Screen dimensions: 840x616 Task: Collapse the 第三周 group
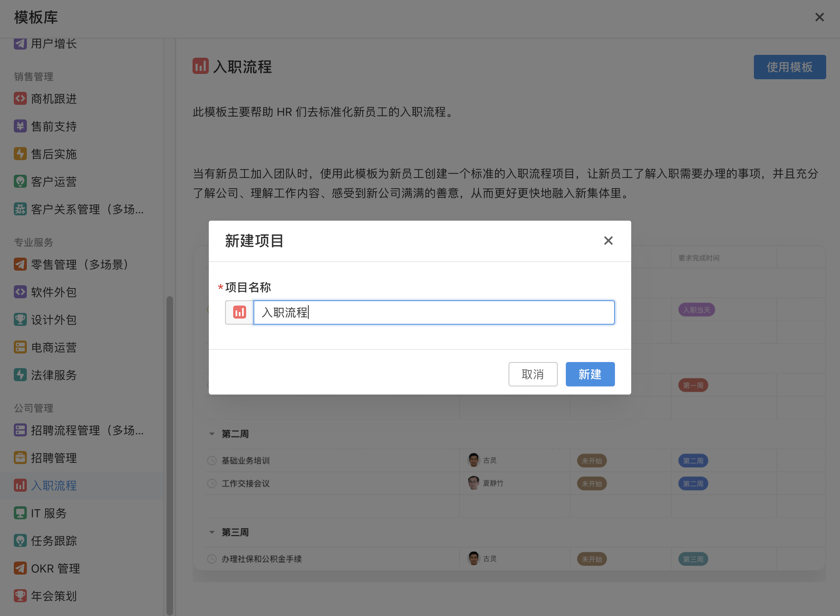(212, 532)
